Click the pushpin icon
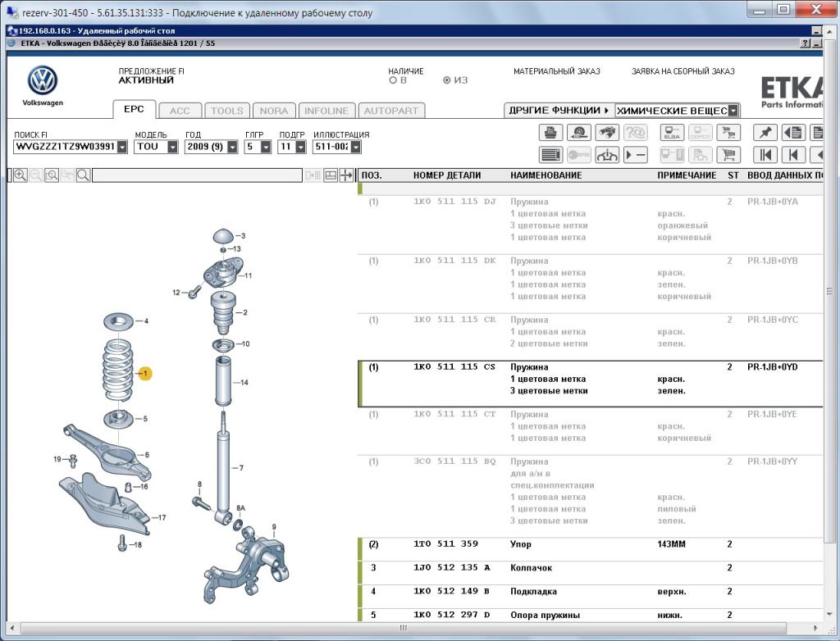 pos(765,132)
